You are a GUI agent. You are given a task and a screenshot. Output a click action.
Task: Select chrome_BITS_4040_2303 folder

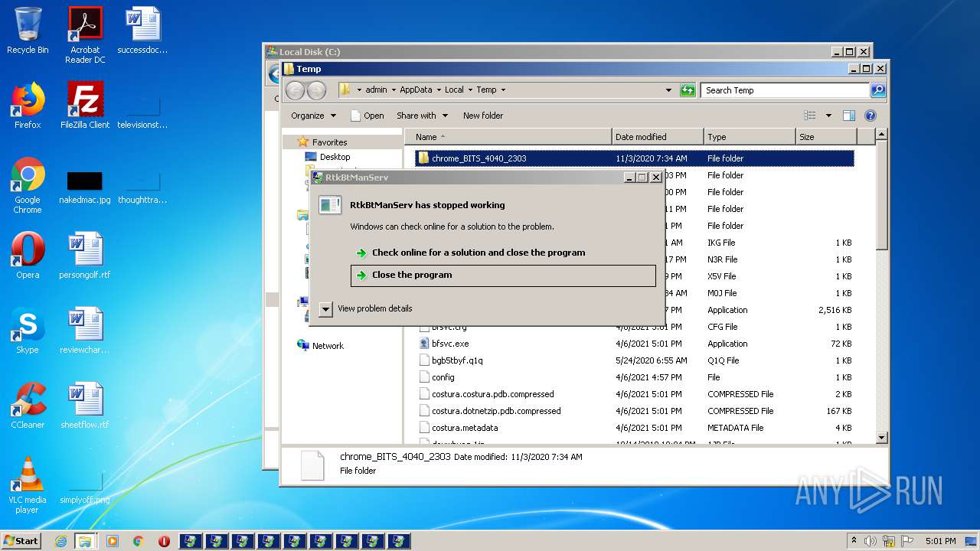click(x=634, y=158)
